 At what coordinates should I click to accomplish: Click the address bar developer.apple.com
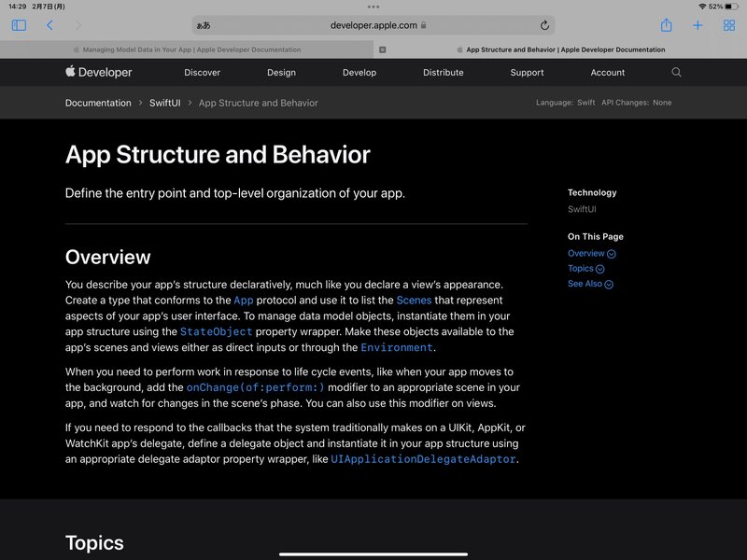(x=373, y=25)
